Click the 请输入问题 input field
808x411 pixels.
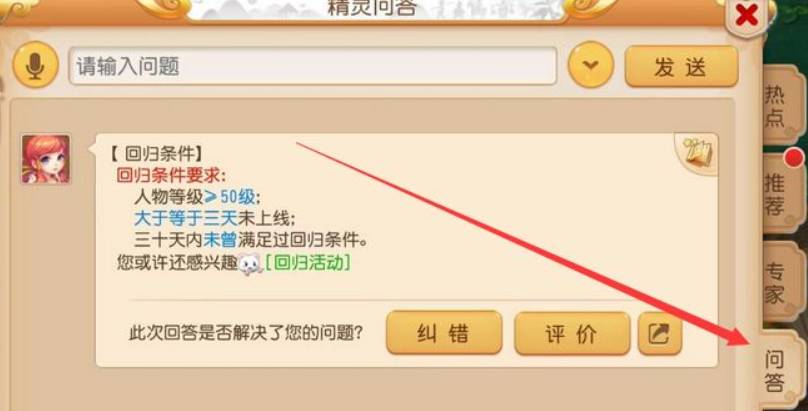(x=313, y=66)
